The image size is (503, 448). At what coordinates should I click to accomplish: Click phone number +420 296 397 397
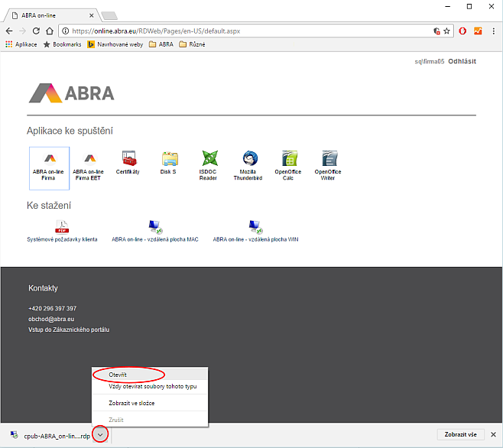pos(53,308)
